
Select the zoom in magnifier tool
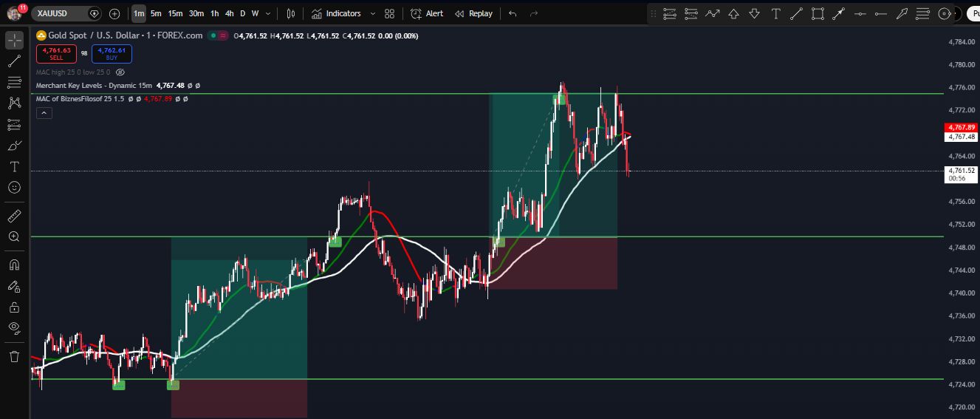pyautogui.click(x=14, y=236)
